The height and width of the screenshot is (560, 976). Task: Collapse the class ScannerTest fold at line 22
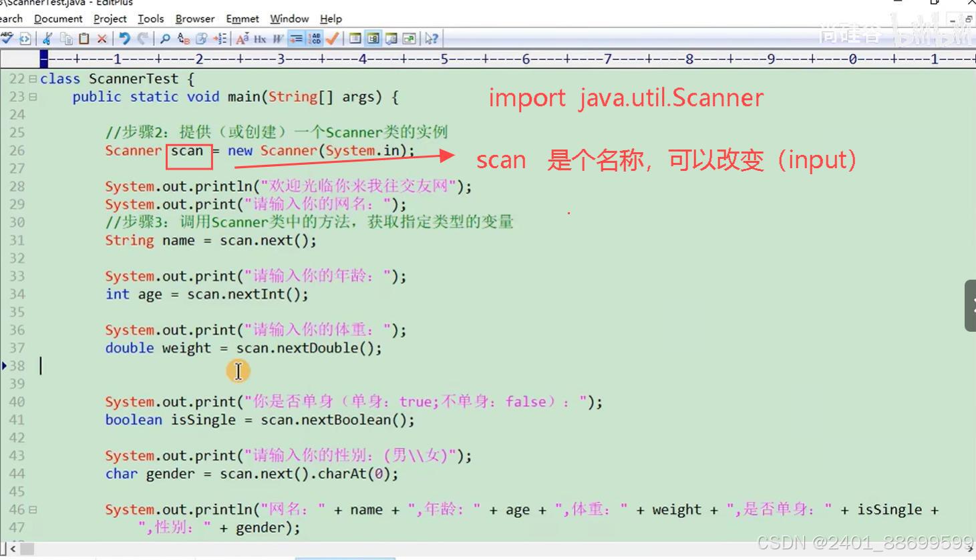pos(33,79)
